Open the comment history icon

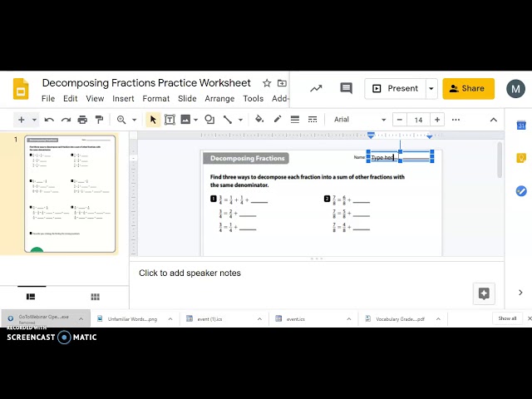[346, 89]
